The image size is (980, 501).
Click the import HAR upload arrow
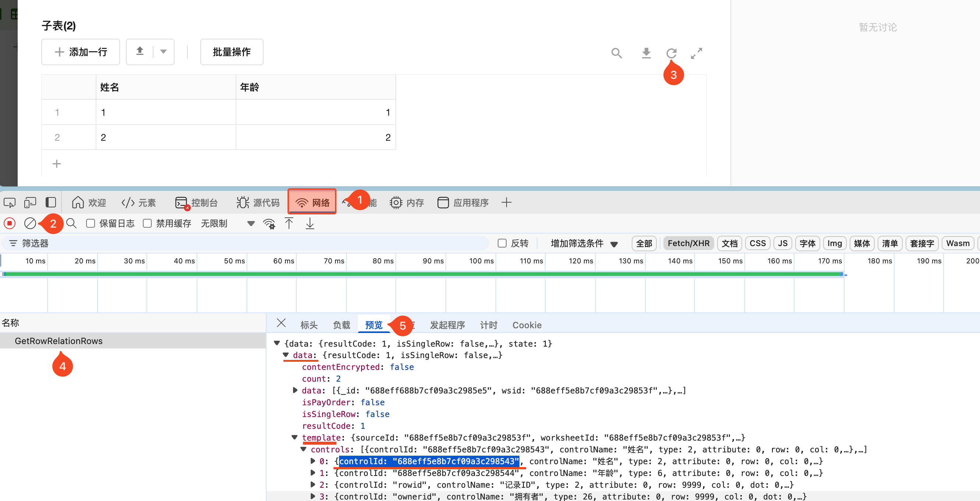289,223
